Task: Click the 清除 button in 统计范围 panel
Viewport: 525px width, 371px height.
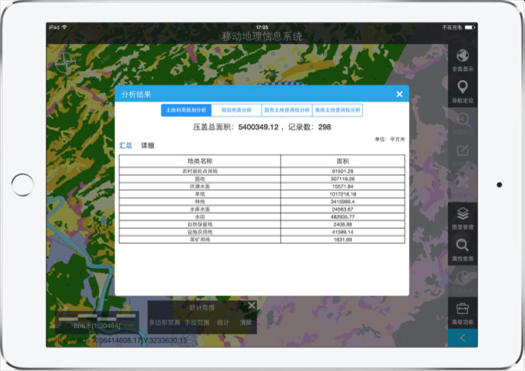Action: click(x=245, y=322)
